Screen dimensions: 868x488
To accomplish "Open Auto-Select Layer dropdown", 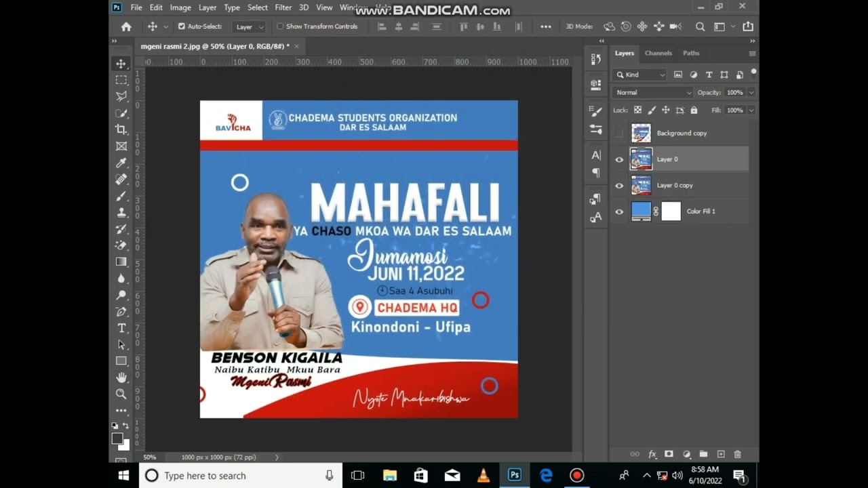I will click(x=249, y=26).
